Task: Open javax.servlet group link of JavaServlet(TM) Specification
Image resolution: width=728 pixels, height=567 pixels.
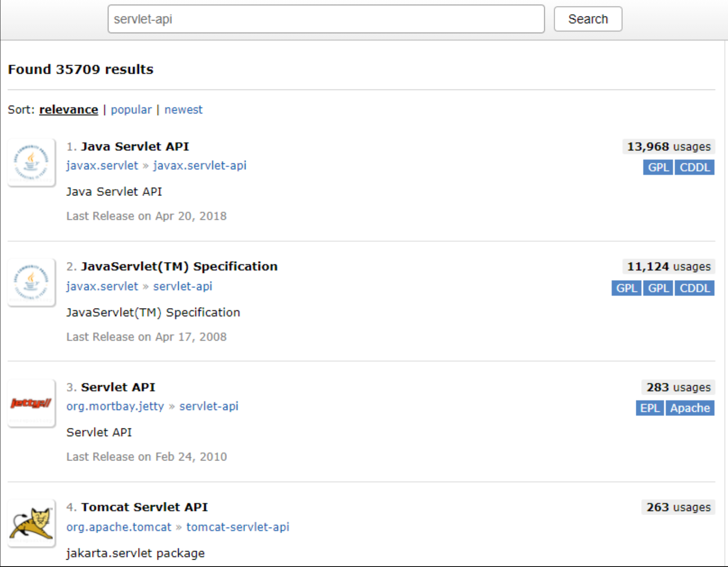Action: coord(102,286)
